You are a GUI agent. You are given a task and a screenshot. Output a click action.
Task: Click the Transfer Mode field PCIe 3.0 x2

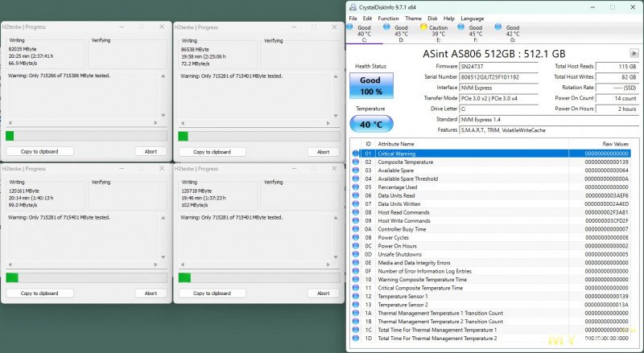(498, 98)
